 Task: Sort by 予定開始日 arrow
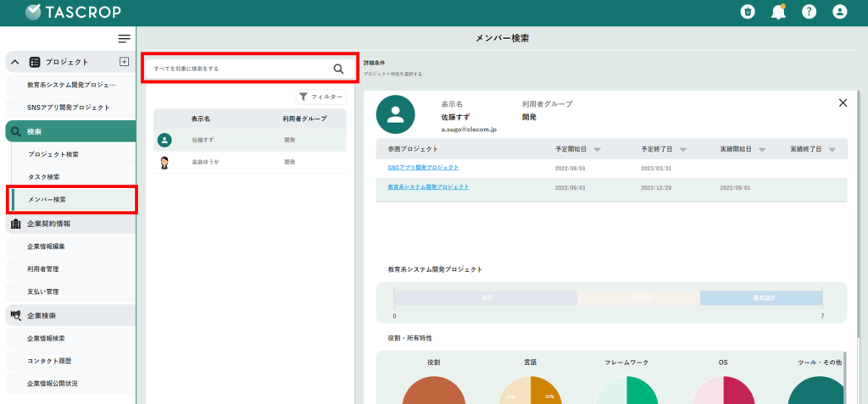(597, 150)
